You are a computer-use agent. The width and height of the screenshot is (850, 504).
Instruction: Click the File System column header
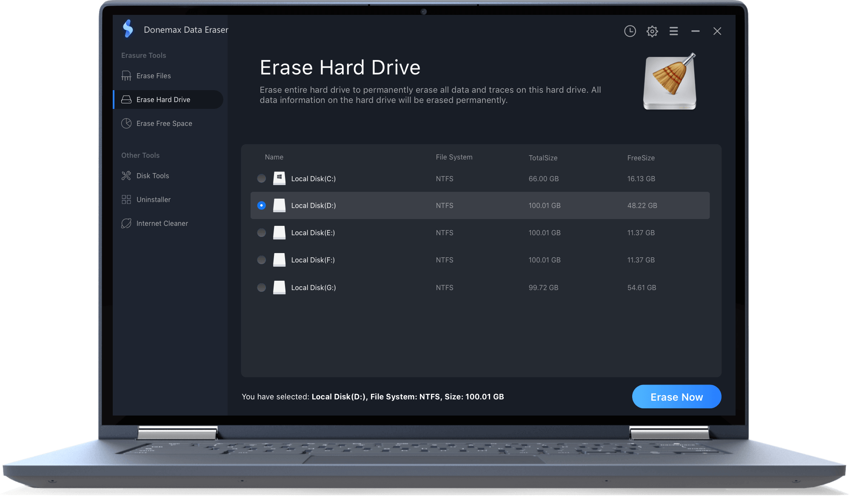coord(454,157)
